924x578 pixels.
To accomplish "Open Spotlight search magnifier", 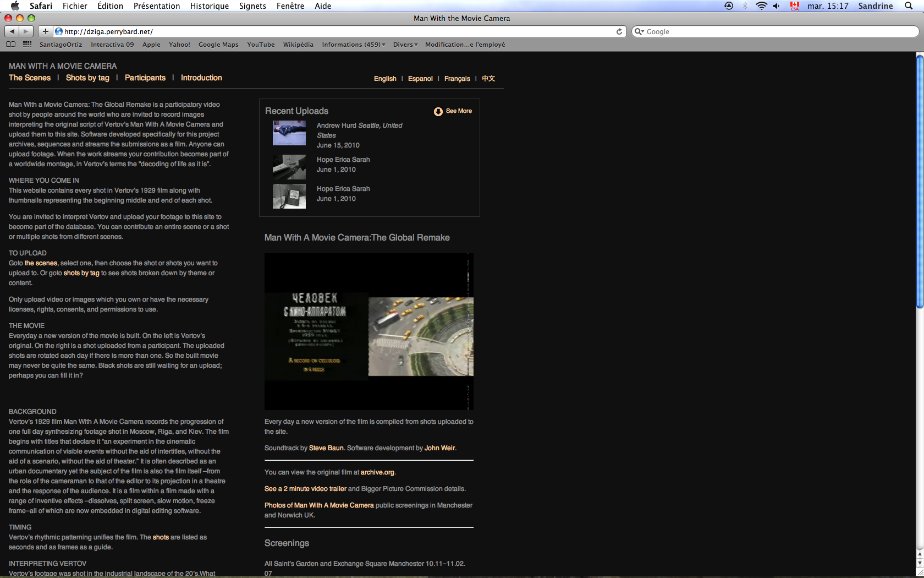I will [909, 6].
